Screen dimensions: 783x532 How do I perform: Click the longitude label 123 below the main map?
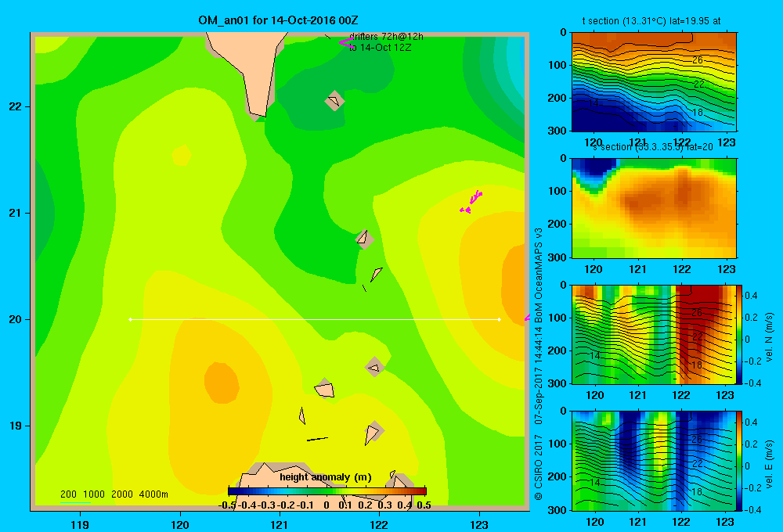(479, 524)
